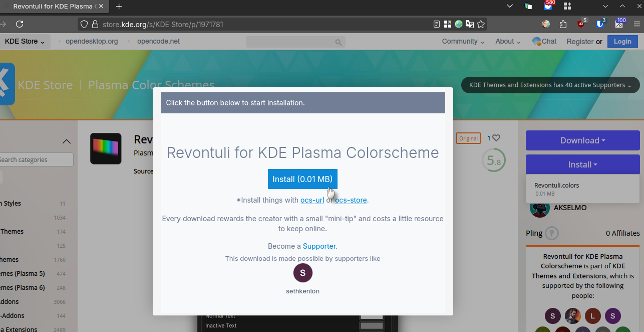Image resolution: width=644 pixels, height=332 pixels.
Task: Click the Inactive Text color swatch
Action: [x=372, y=326]
